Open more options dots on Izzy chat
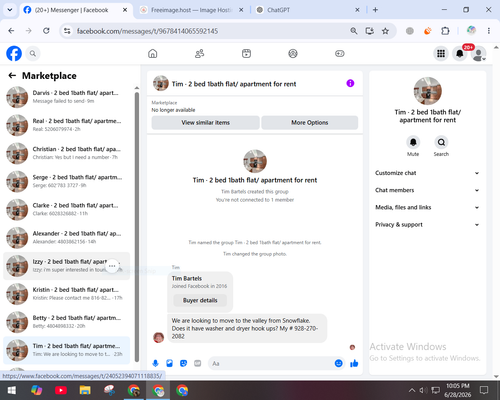 click(112, 266)
